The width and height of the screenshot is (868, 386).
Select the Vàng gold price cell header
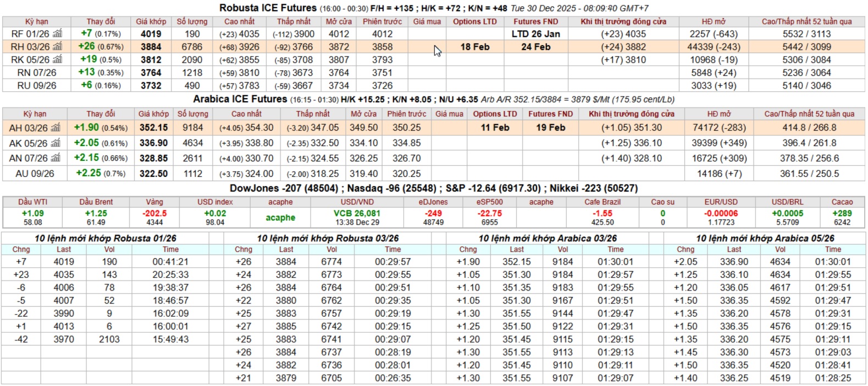pyautogui.click(x=154, y=202)
